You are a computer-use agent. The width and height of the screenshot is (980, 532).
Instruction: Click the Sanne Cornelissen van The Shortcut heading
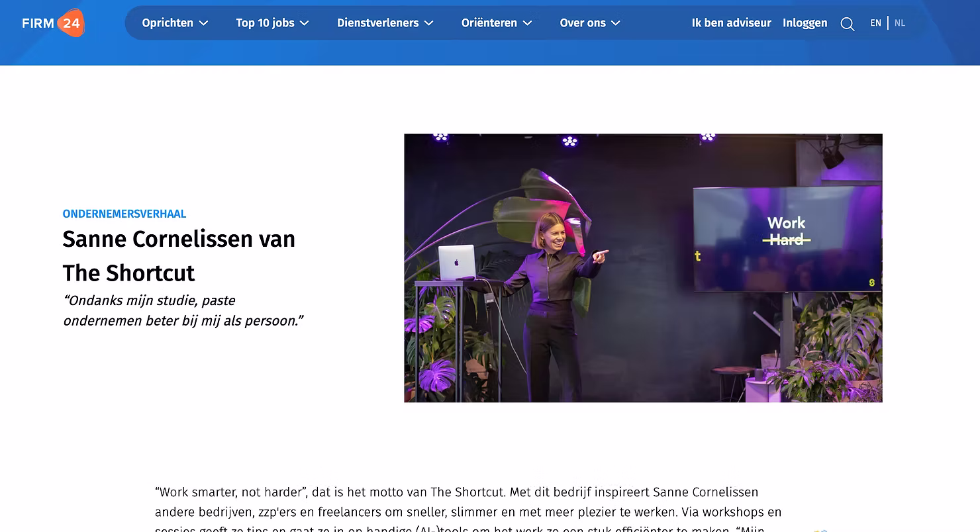pos(179,255)
